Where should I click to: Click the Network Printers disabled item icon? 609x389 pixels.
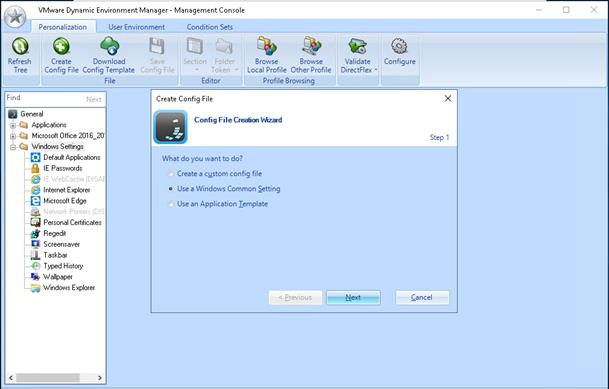pyautogui.click(x=35, y=212)
